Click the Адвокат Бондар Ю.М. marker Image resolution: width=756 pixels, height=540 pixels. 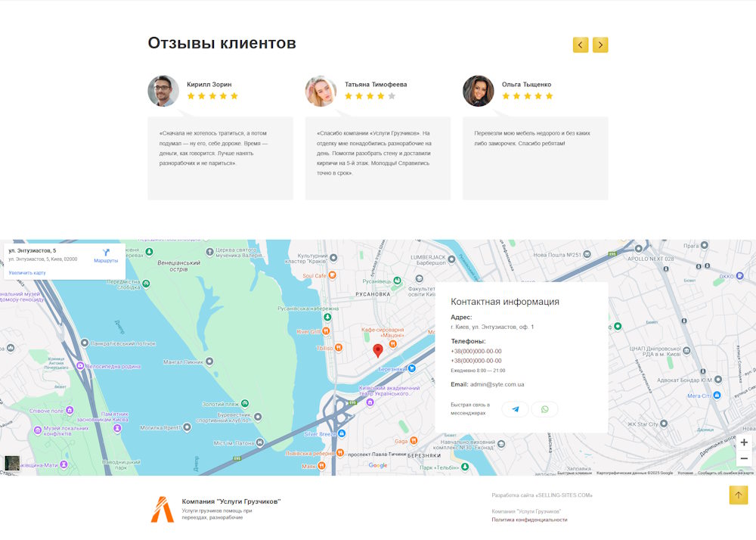click(718, 380)
